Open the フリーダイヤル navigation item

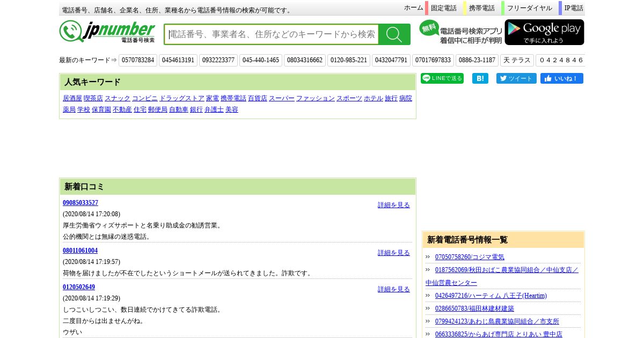click(x=530, y=8)
